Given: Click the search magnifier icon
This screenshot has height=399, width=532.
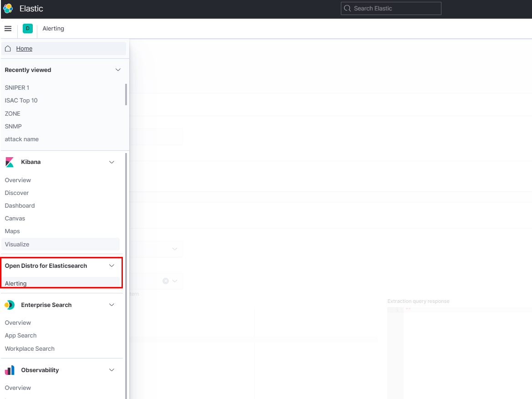Looking at the screenshot, I should tap(347, 9).
